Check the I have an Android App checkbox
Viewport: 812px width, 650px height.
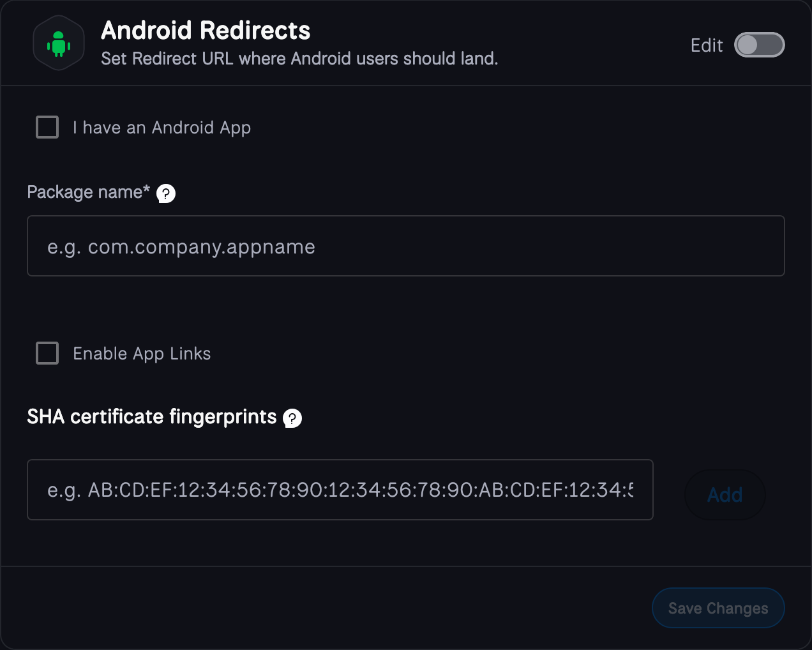pyautogui.click(x=47, y=127)
